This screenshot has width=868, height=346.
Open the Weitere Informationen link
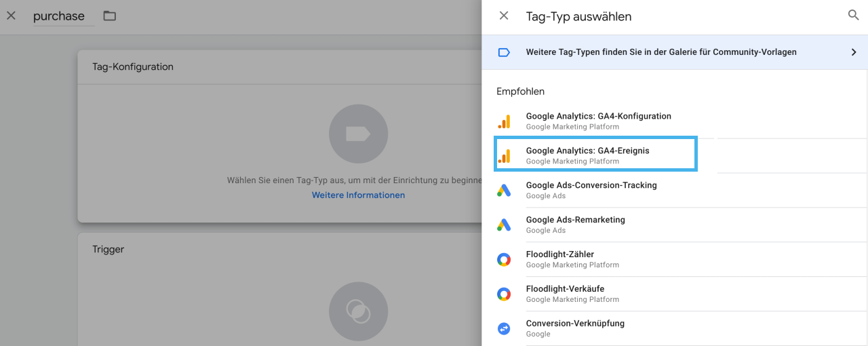(358, 195)
